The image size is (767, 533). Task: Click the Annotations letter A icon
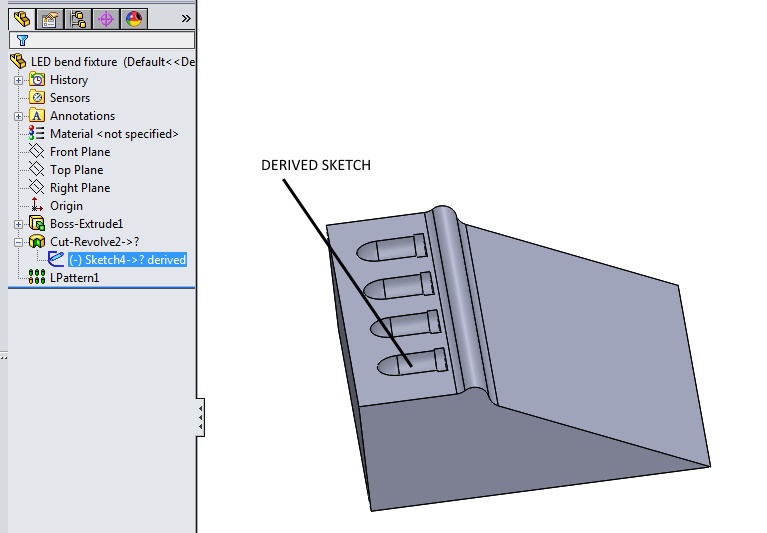click(x=37, y=116)
